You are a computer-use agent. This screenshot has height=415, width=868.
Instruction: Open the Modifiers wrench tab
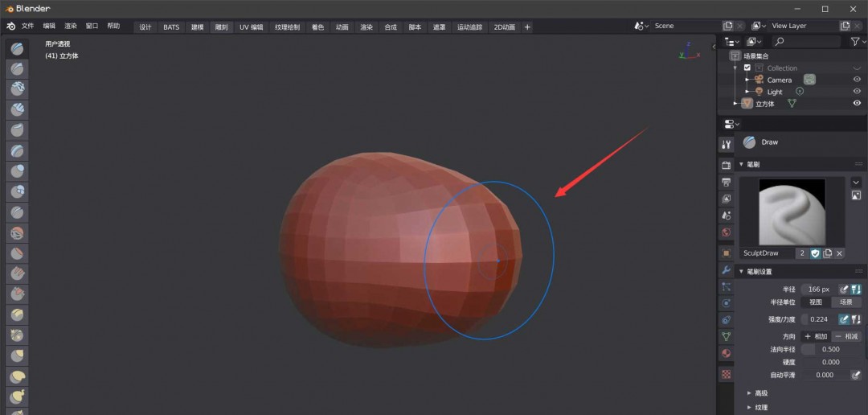[x=727, y=270]
